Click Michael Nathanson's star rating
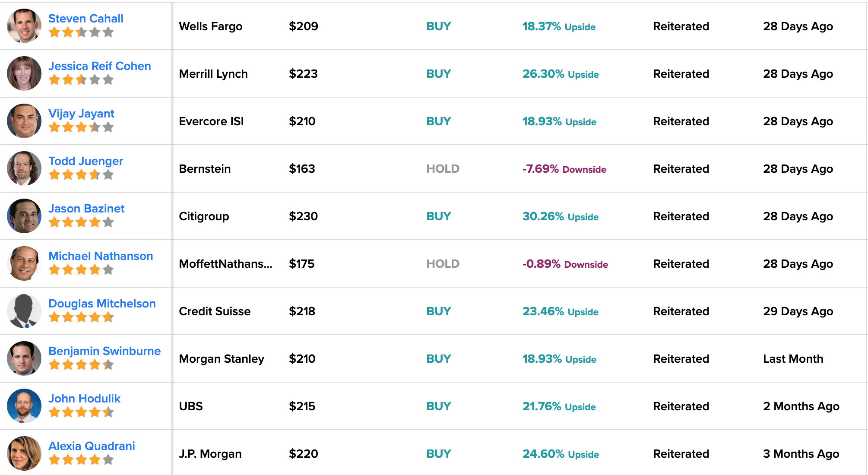 click(x=81, y=270)
